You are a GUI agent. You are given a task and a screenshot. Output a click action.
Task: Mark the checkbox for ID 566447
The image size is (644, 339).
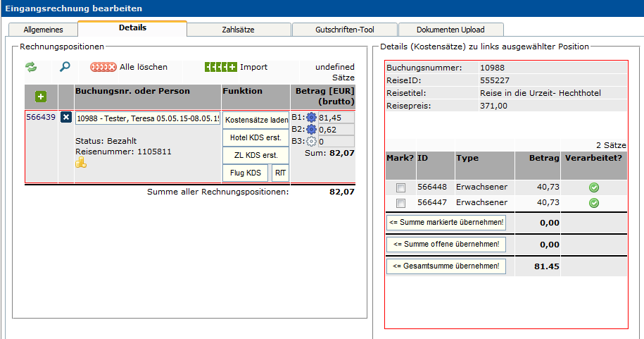click(401, 203)
